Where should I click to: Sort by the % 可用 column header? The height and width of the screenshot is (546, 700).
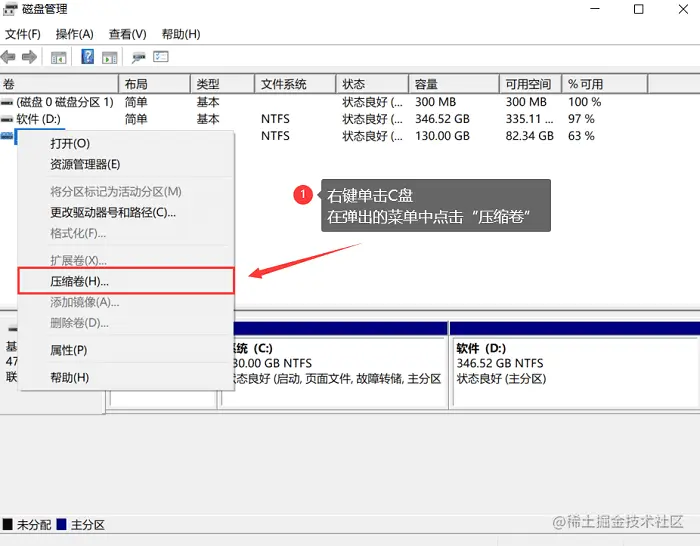(605, 84)
